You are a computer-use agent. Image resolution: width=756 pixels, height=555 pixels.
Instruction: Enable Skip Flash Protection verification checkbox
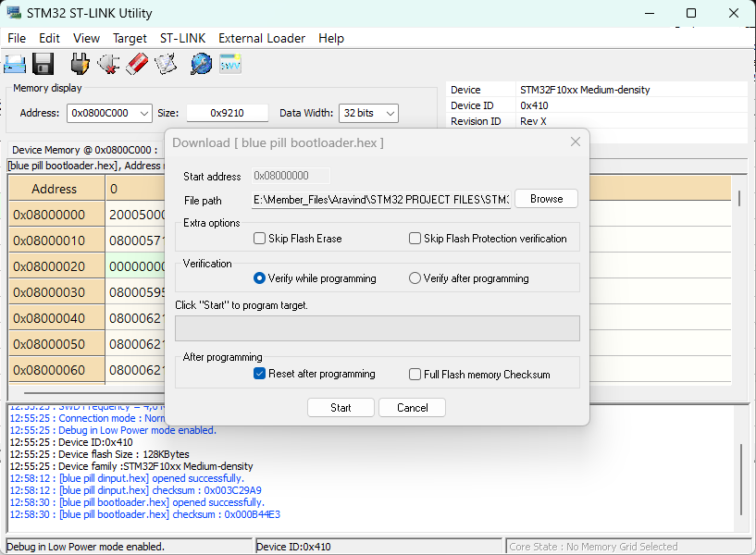[415, 239]
